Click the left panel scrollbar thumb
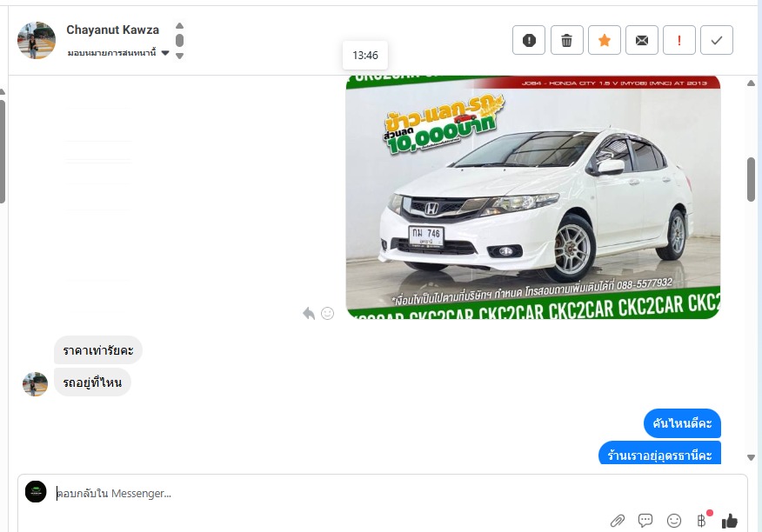 click(2, 151)
